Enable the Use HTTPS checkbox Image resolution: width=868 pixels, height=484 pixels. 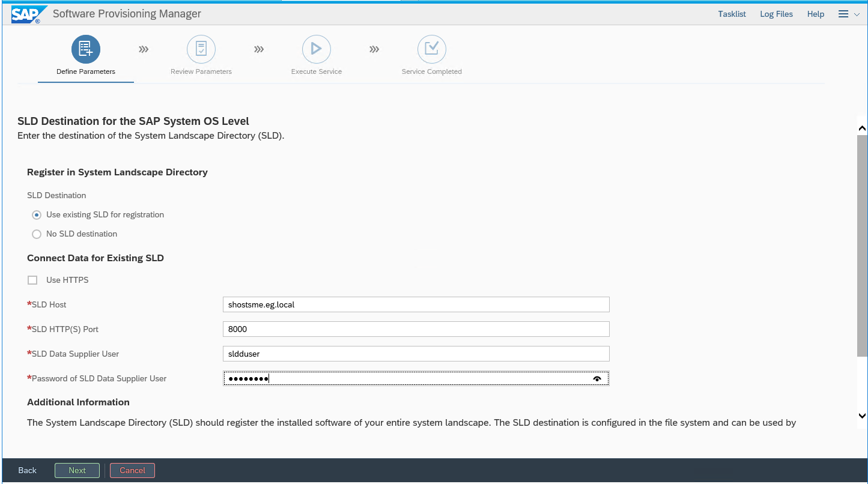click(x=32, y=280)
